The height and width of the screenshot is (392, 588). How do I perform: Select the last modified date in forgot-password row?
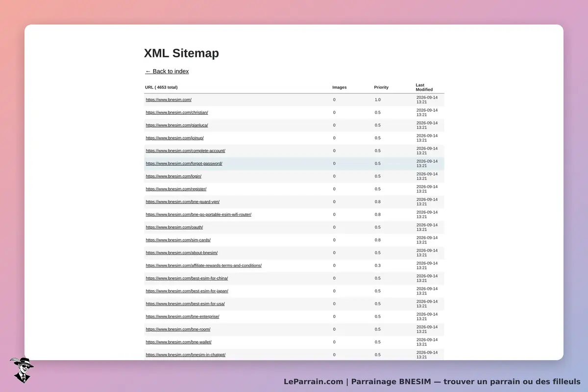[427, 164]
